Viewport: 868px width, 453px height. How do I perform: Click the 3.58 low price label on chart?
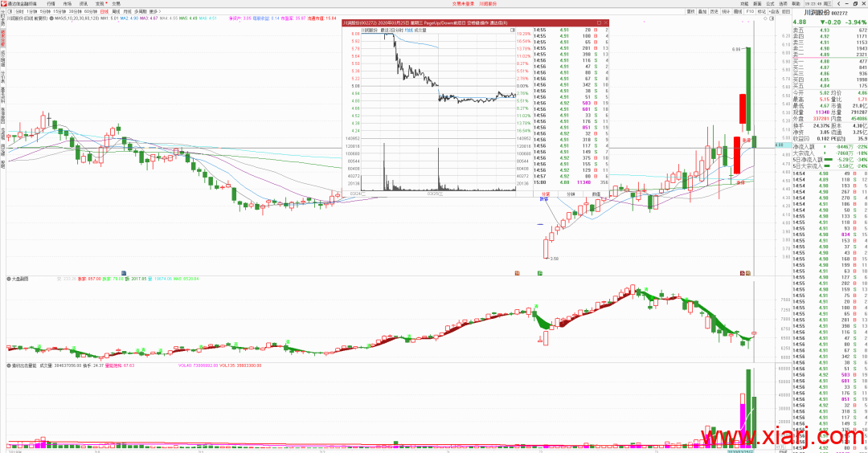click(x=554, y=259)
